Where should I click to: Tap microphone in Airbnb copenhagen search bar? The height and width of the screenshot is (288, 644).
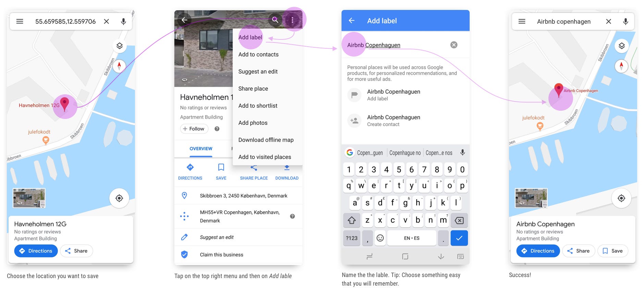[626, 22]
